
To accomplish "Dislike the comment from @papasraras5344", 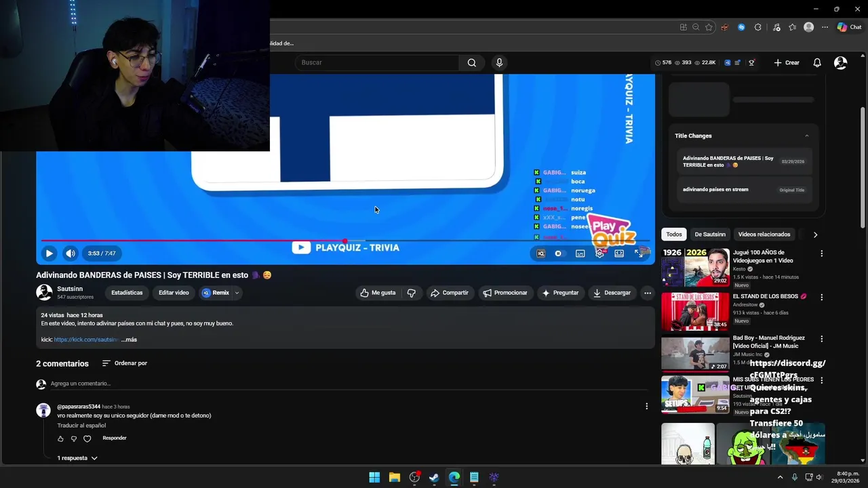I will pos(74,439).
